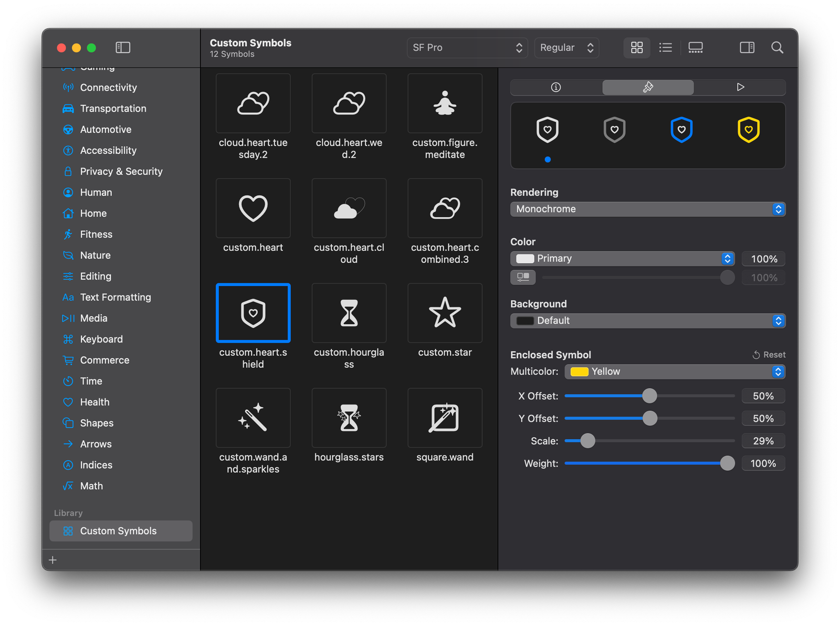840x626 pixels.
Task: Change the font weight via the Regular dropdown
Action: [x=566, y=47]
